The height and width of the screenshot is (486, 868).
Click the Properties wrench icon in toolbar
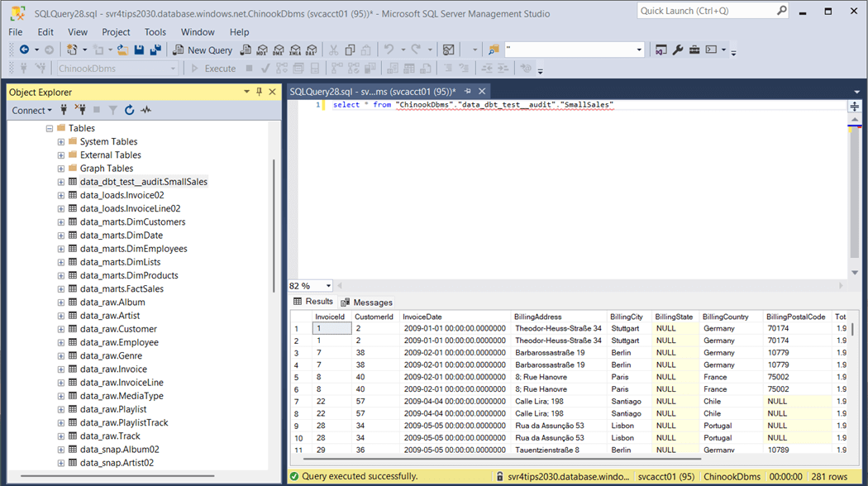pyautogui.click(x=678, y=50)
